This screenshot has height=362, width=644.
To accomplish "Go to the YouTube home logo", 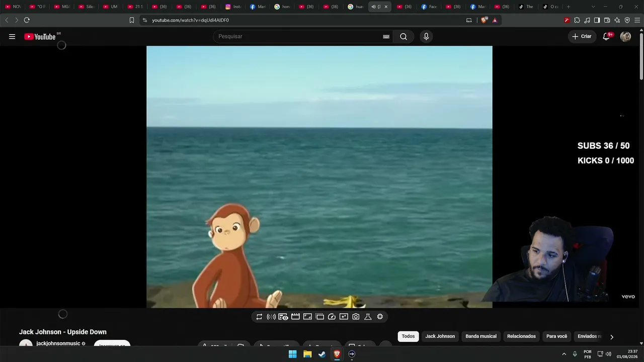I will pyautogui.click(x=40, y=36).
